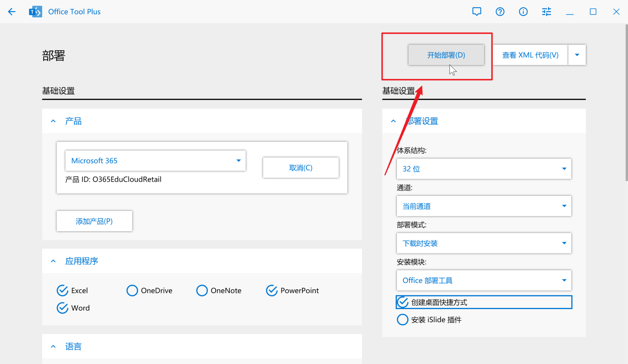Screen dimensions: 628x364
Task: Open the Microsoft 365 product dropdown
Action: (x=155, y=161)
